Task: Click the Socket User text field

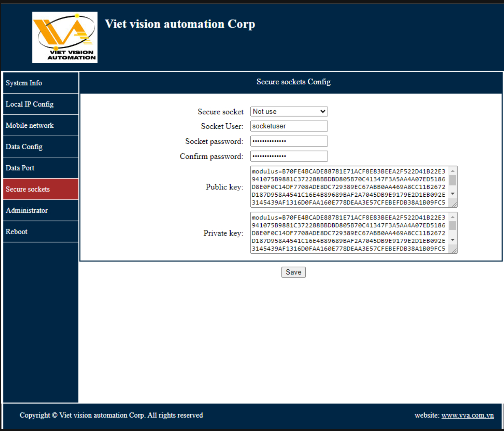Action: pyautogui.click(x=289, y=126)
